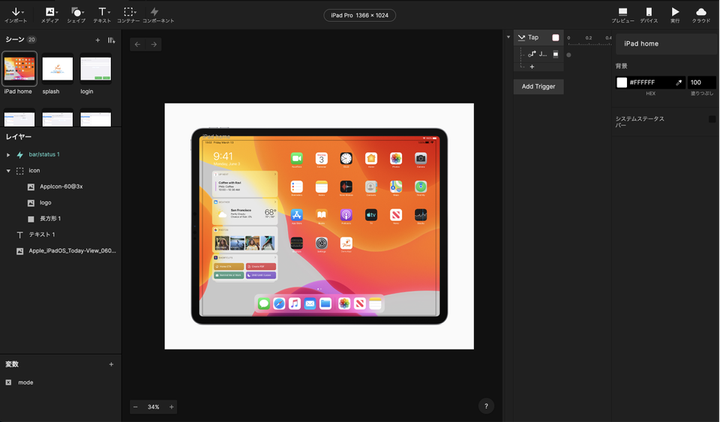The image size is (720, 422).
Task: Select the 長方形 1 layer
Action: pyautogui.click(x=61, y=219)
